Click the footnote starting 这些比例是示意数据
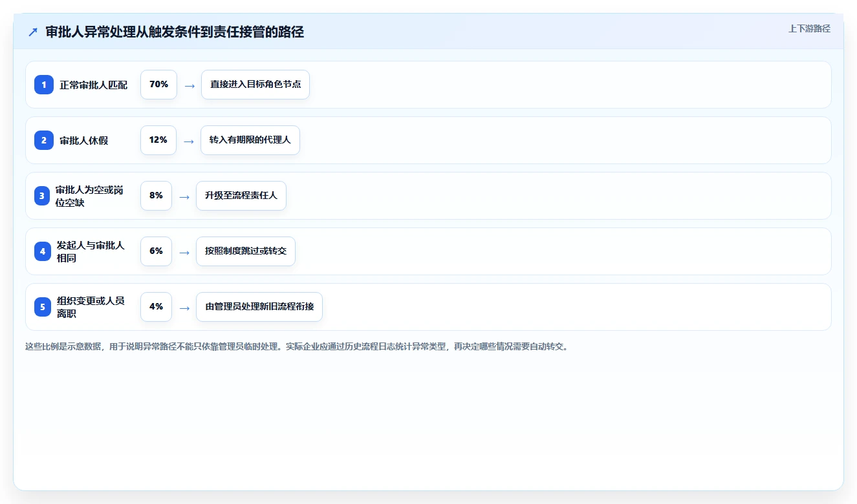Viewport: 857px width, 504px height. tap(297, 347)
